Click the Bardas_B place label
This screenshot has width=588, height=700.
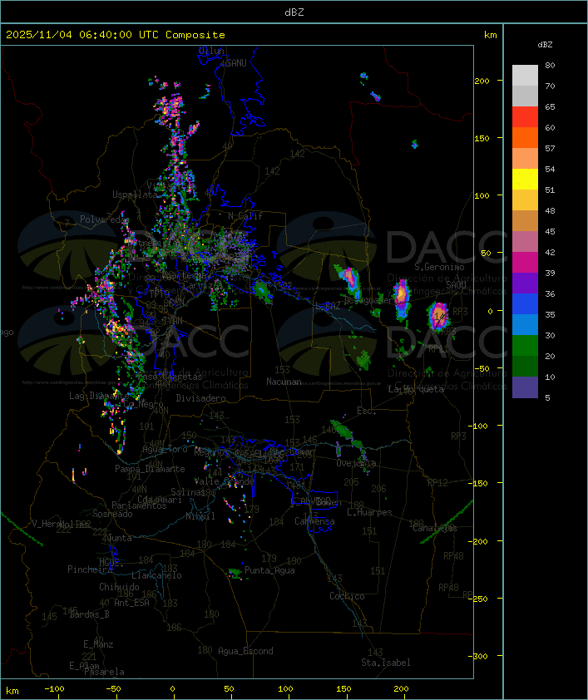point(89,614)
